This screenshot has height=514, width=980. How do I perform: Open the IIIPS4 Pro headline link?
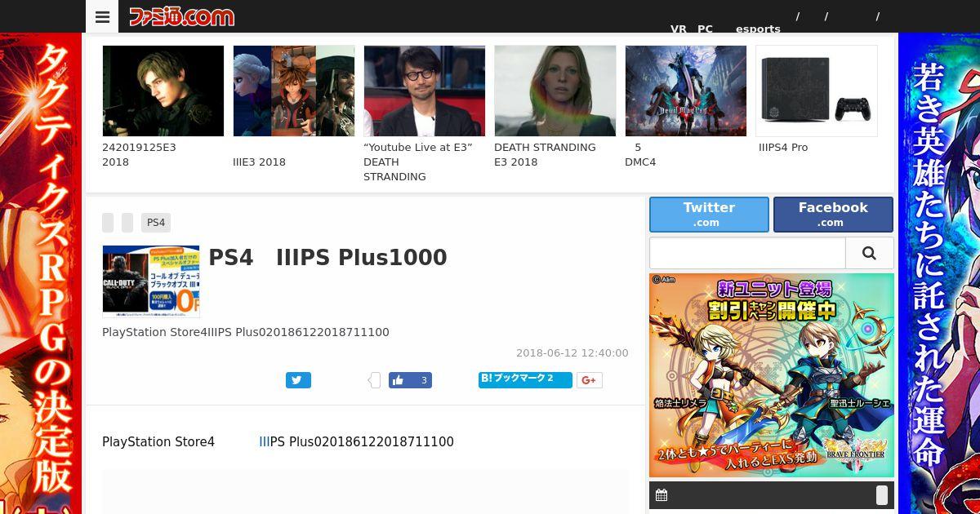coord(783,148)
